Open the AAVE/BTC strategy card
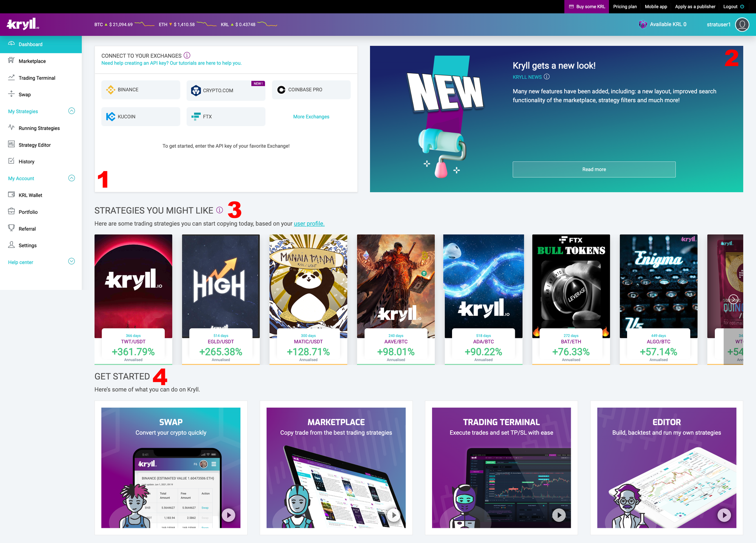 396,299
